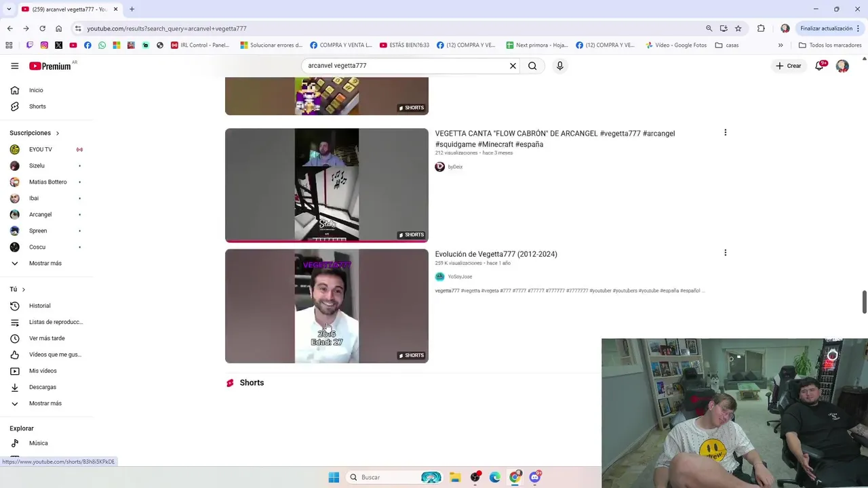Viewport: 868px width, 488px height.
Task: Expand Tú section with Mostrar más
Action: (47, 403)
